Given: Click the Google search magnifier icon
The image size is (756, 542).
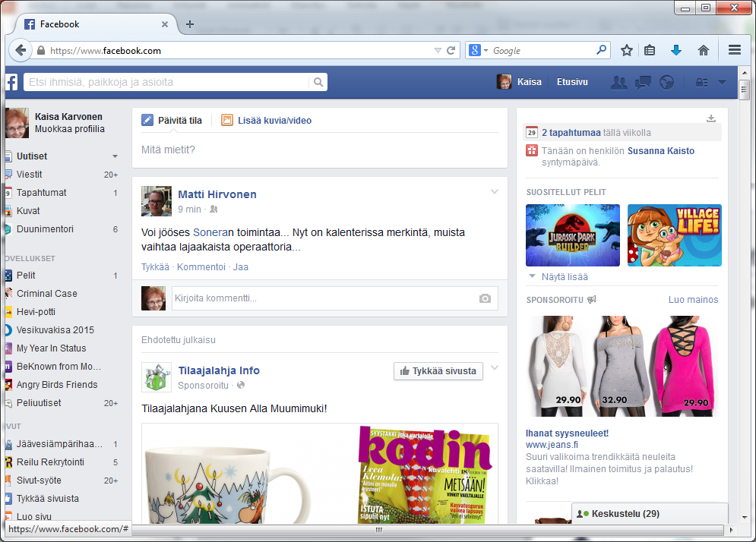Looking at the screenshot, I should coord(601,50).
